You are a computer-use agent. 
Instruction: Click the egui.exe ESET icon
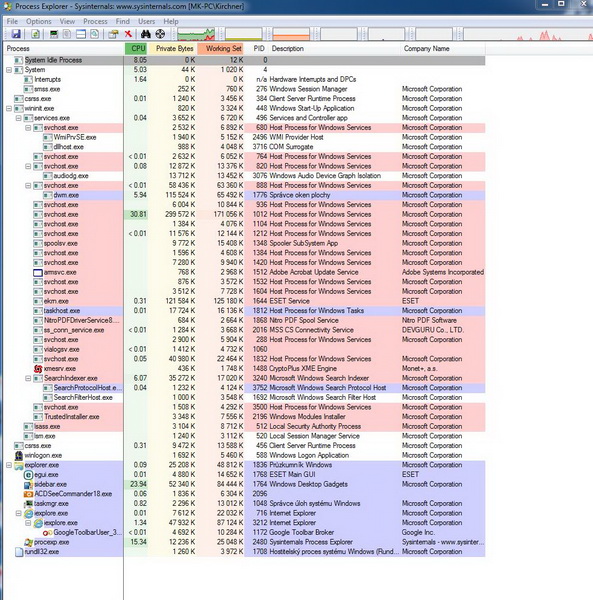tap(28, 475)
